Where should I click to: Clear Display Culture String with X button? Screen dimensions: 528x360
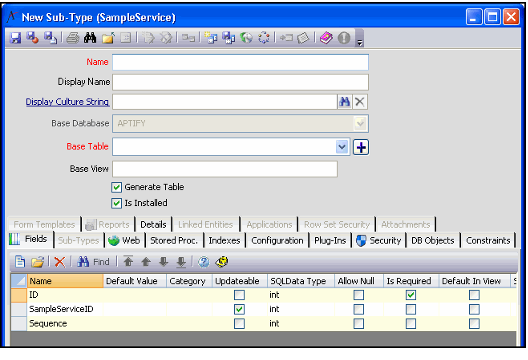[360, 102]
